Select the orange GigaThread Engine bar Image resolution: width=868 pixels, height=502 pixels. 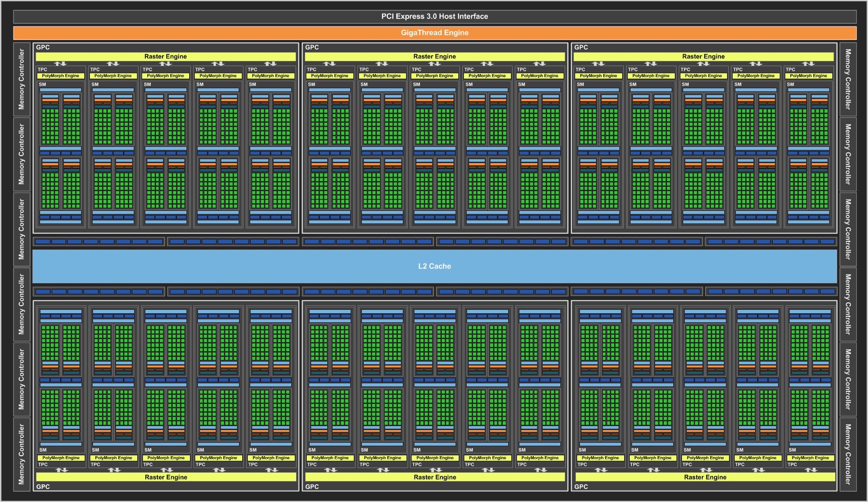click(434, 33)
